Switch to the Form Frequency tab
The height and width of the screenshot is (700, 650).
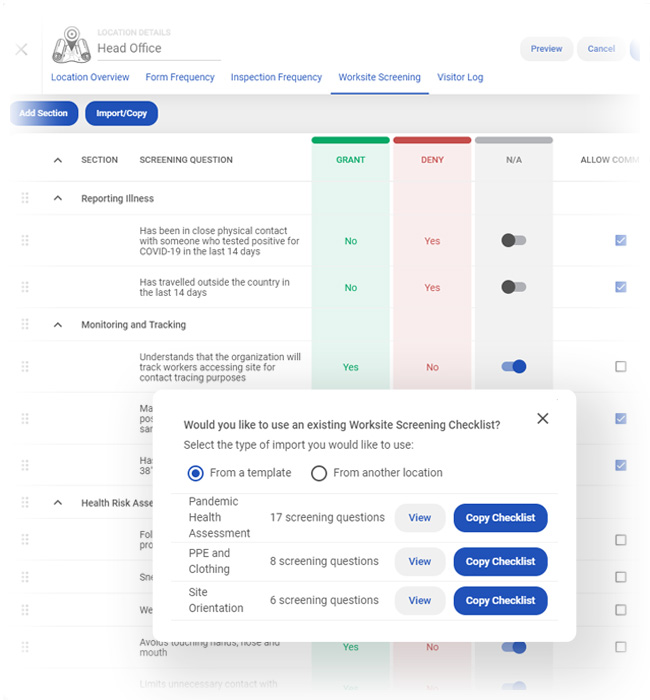tap(180, 77)
